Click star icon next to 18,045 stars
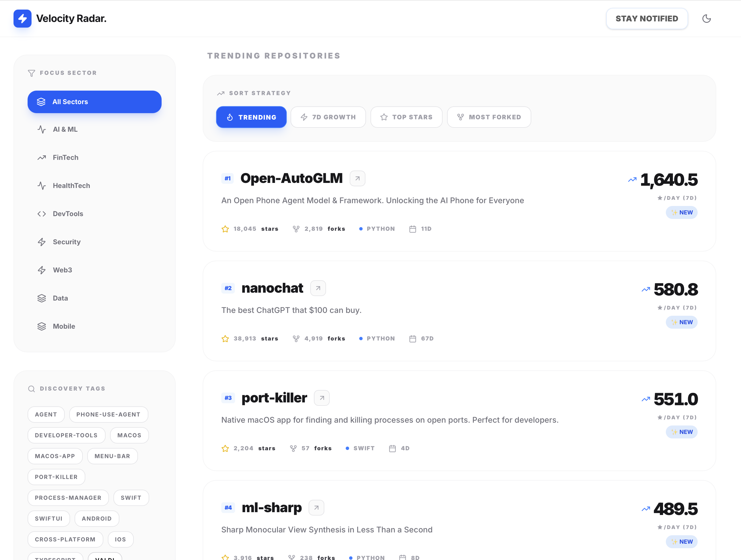741x560 pixels. click(x=225, y=229)
